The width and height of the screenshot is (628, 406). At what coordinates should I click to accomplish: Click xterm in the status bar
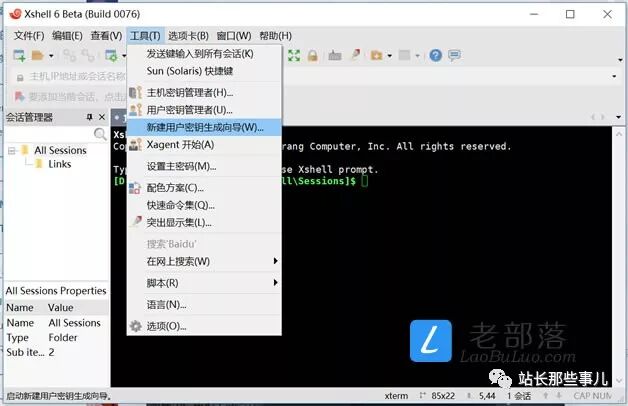coord(396,396)
